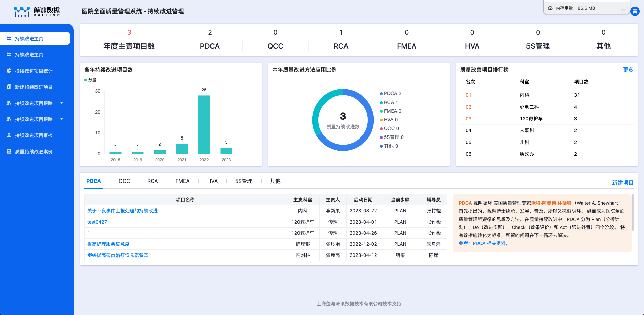This screenshot has height=315, width=644.
Task: Switch to the 其他 tab
Action: pos(275,181)
